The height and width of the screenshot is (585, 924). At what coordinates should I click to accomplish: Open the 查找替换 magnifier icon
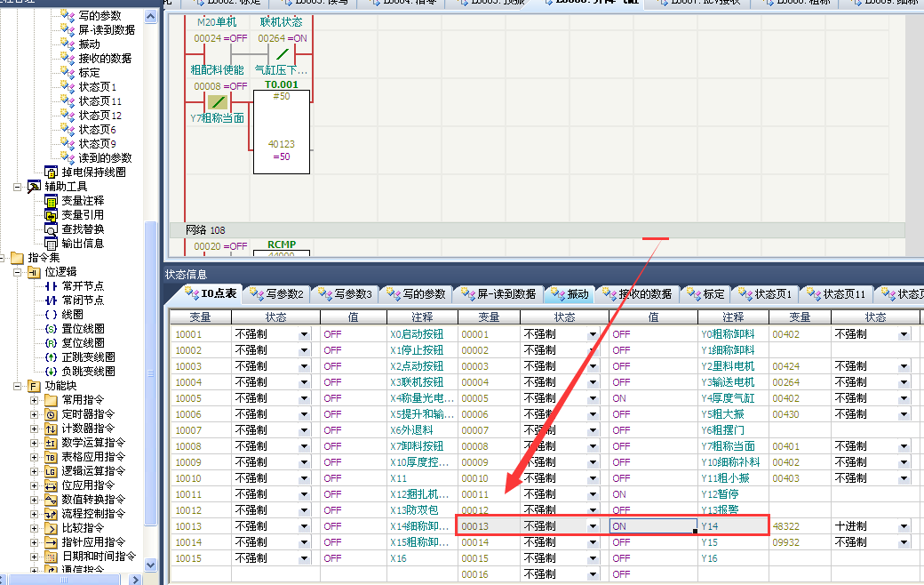tap(51, 228)
